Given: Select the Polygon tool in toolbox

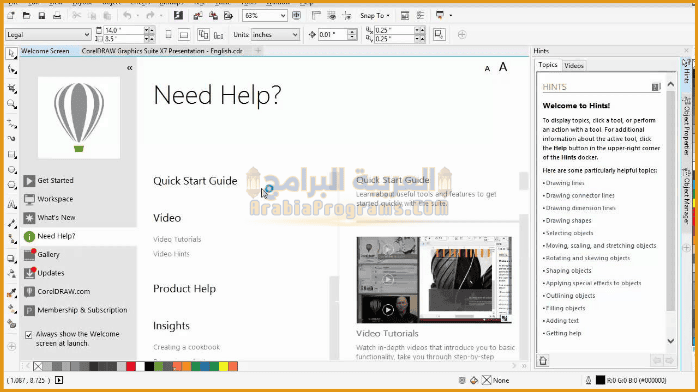Looking at the screenshot, I should click(x=12, y=185).
